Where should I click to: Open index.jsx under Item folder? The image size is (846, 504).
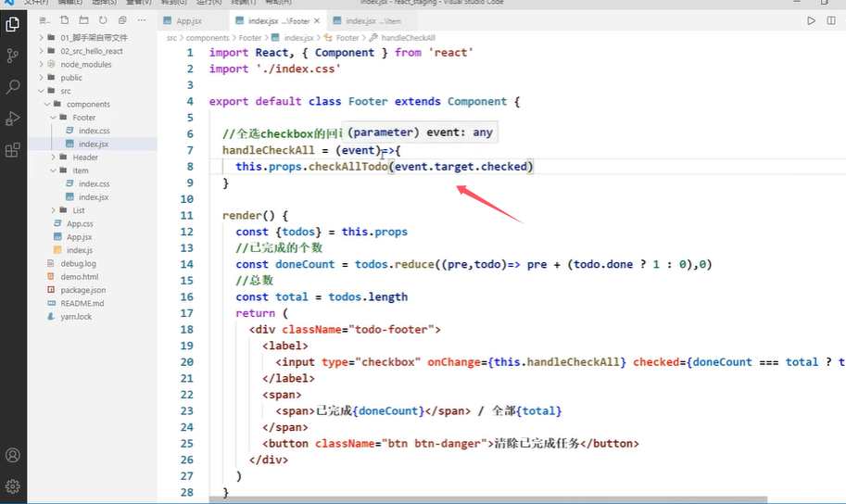(x=94, y=197)
